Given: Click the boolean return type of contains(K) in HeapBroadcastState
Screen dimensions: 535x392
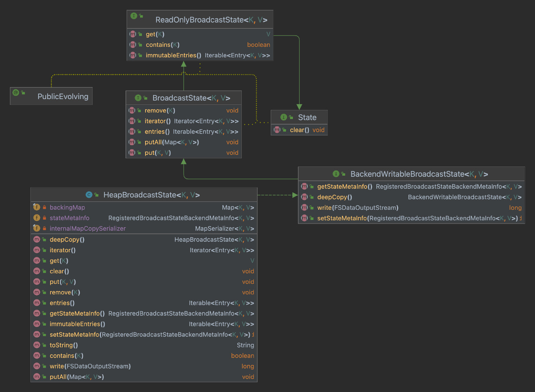Looking at the screenshot, I should 242,356.
